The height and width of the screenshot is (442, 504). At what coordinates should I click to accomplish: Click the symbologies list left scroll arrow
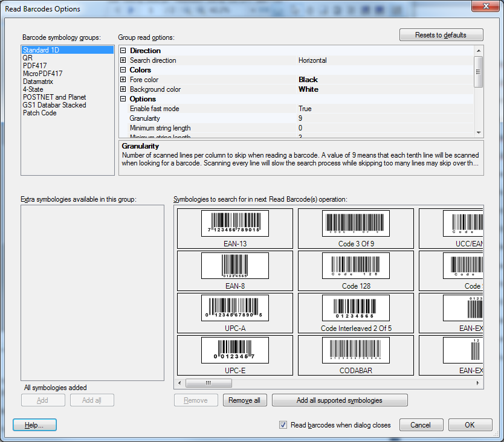179,383
